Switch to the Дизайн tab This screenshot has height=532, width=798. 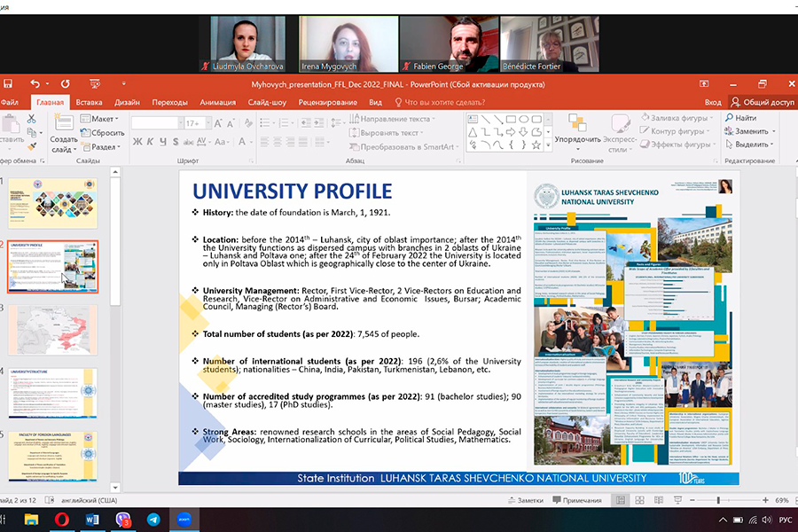coord(128,102)
